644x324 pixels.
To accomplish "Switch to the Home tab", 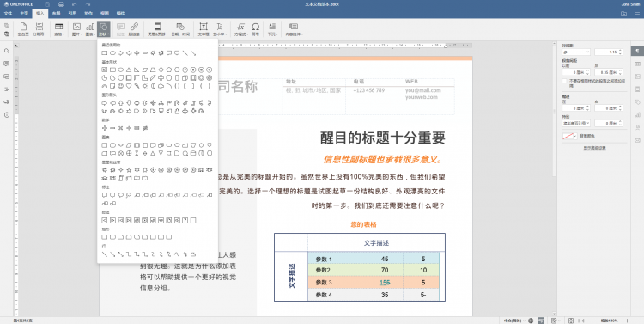I will point(24,13).
